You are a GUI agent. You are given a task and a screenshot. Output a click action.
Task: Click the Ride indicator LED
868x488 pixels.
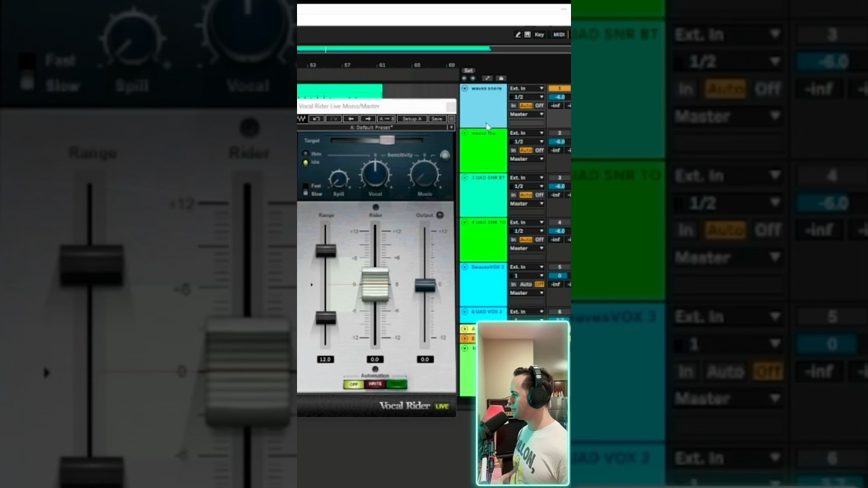click(305, 154)
